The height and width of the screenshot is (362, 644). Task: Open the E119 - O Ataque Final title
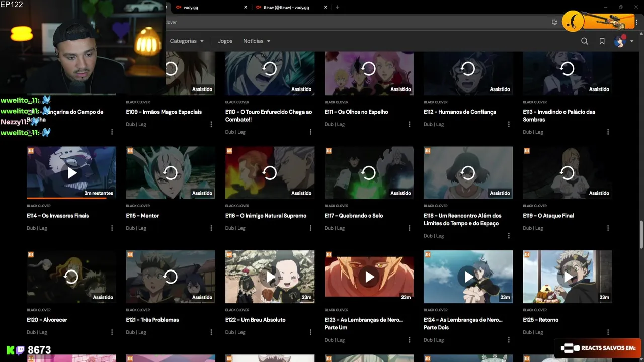(x=548, y=216)
